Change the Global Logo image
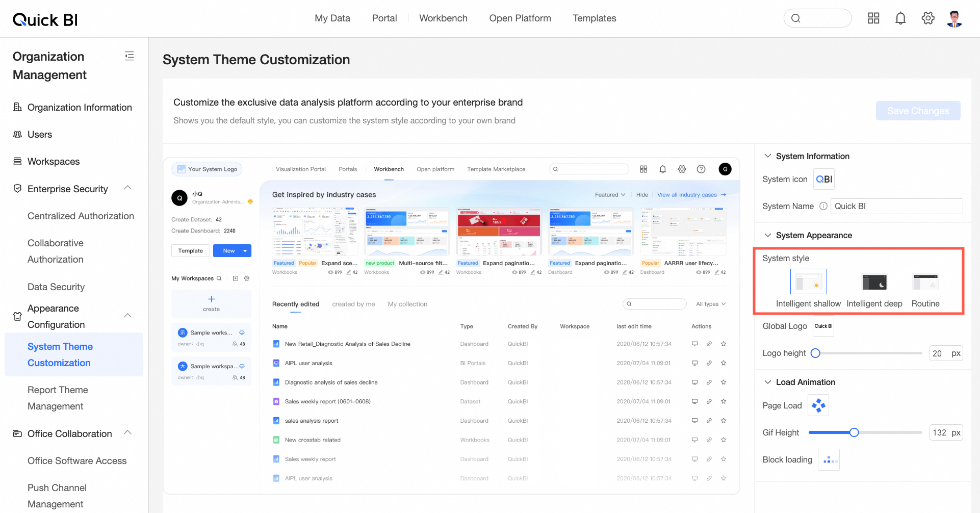Viewport: 980px width, 513px height. point(823,326)
